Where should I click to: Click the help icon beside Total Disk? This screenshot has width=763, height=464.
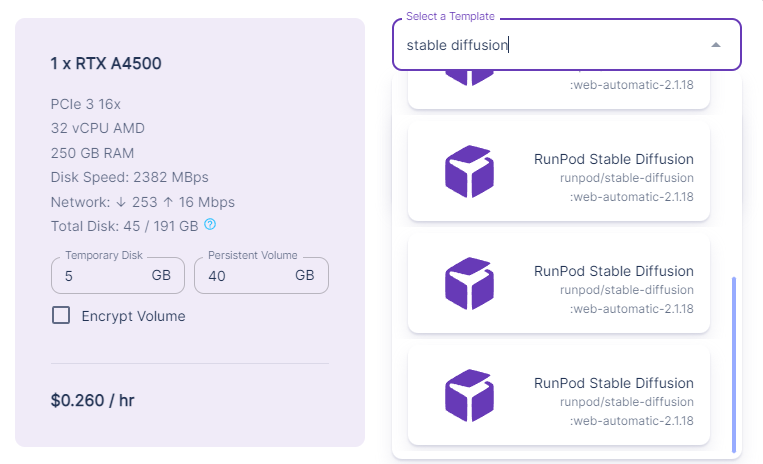tap(210, 224)
